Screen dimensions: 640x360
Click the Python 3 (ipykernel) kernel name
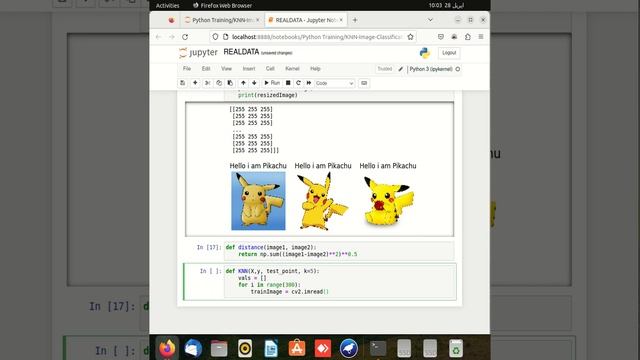click(x=431, y=69)
